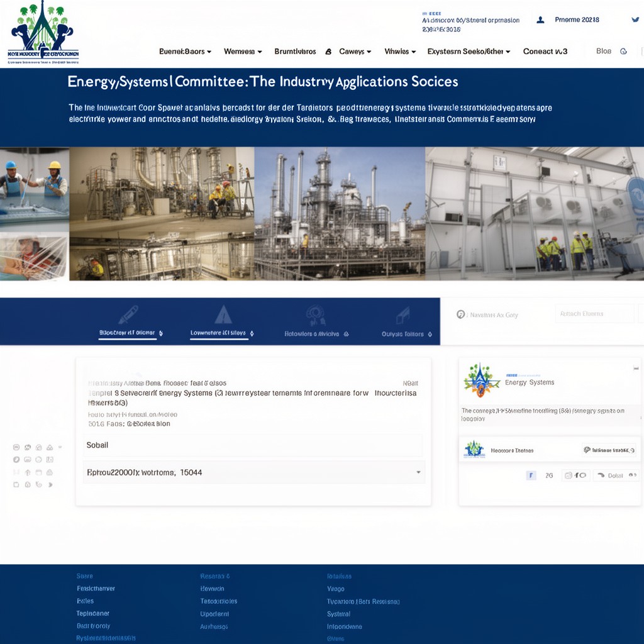Screen dimensions: 644x644
Task: Open the Coneact w3 menu item
Action: pyautogui.click(x=545, y=52)
